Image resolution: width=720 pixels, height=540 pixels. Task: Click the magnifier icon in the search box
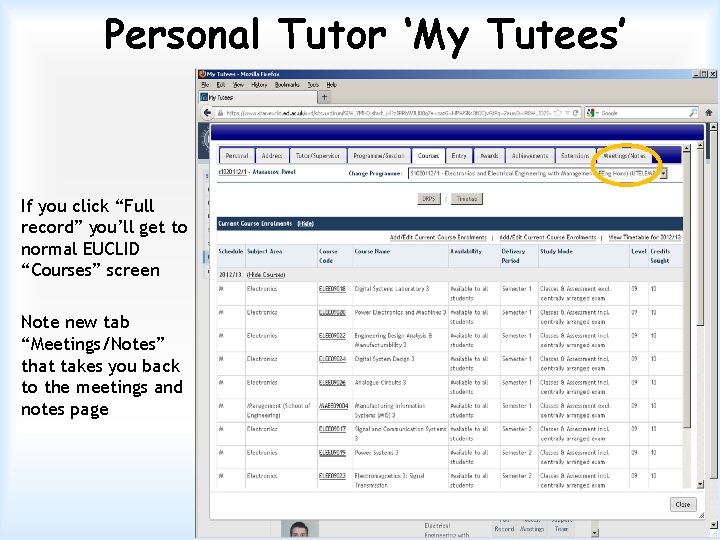(x=693, y=112)
